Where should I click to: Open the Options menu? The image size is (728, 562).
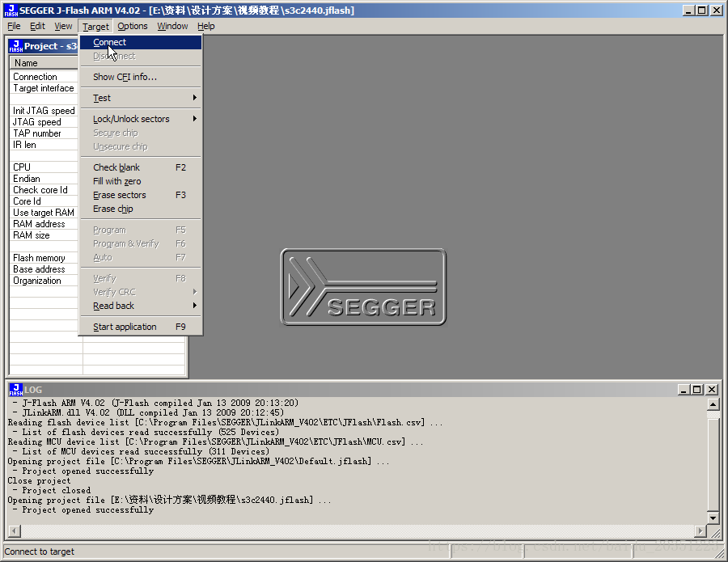[133, 26]
